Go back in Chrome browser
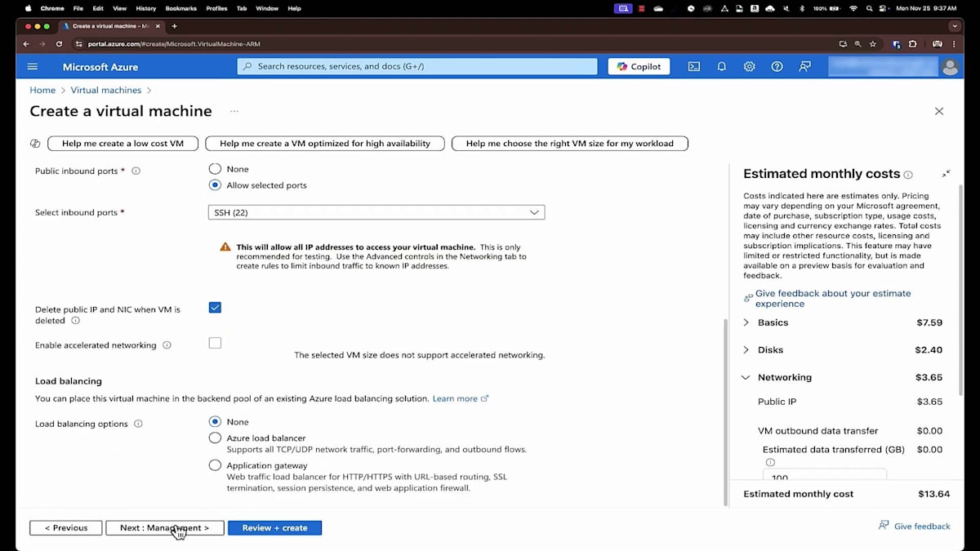Viewport: 980px width, 551px height. 26,44
